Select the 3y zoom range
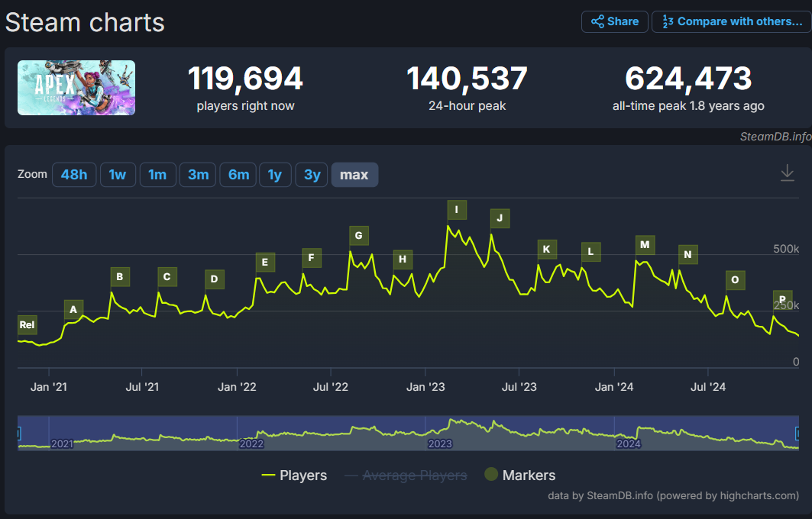The width and height of the screenshot is (812, 519). coord(312,175)
